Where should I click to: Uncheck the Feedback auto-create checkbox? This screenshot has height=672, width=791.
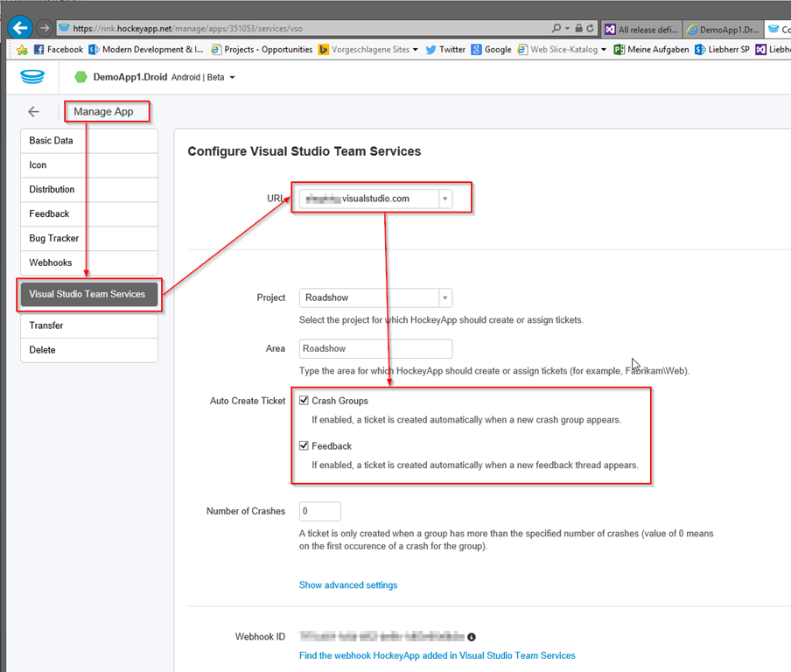304,446
